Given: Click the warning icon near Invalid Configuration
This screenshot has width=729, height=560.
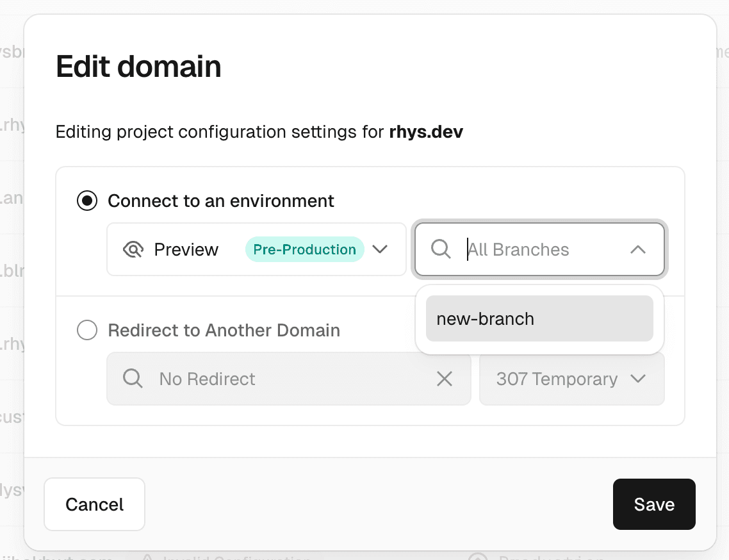Looking at the screenshot, I should (149, 556).
